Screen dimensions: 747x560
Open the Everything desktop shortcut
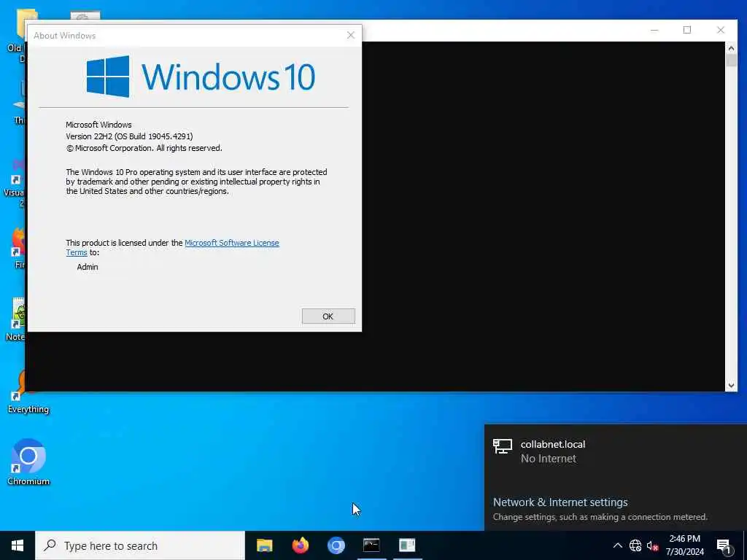tap(28, 392)
